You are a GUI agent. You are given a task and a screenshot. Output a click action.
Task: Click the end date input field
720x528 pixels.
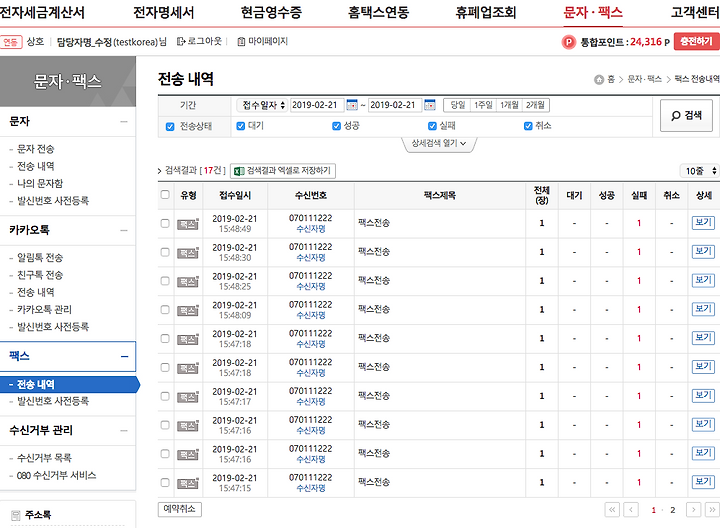(395, 105)
